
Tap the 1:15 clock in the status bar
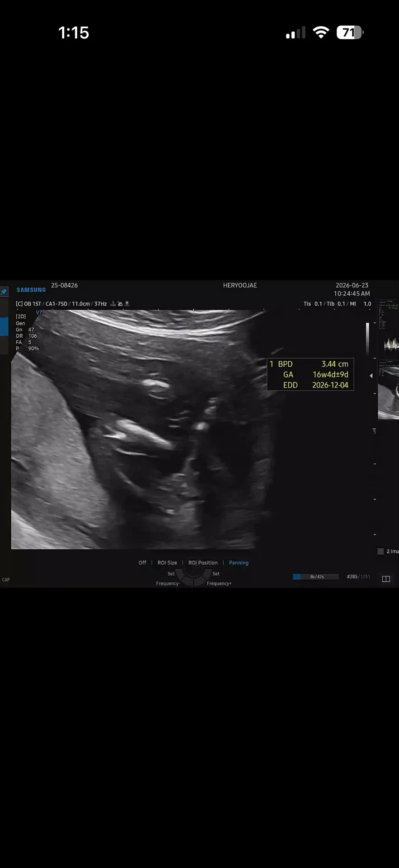(74, 33)
